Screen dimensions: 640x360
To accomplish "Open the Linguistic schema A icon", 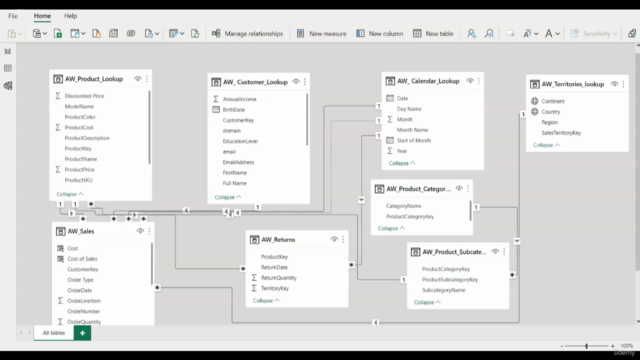I will pyautogui.click(x=552, y=33).
